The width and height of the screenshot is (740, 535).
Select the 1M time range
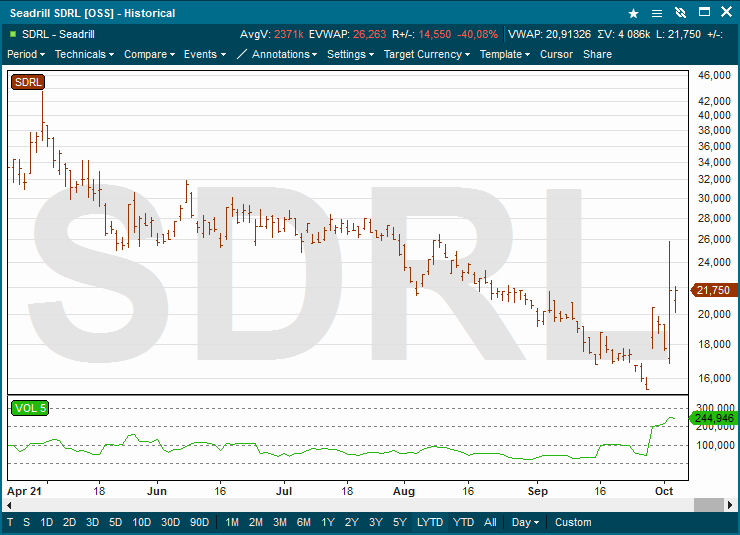pos(232,522)
